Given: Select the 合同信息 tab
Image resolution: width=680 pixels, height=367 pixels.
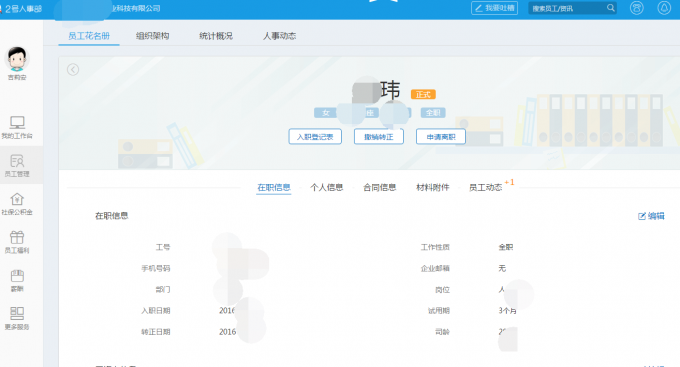Looking at the screenshot, I should pos(379,187).
